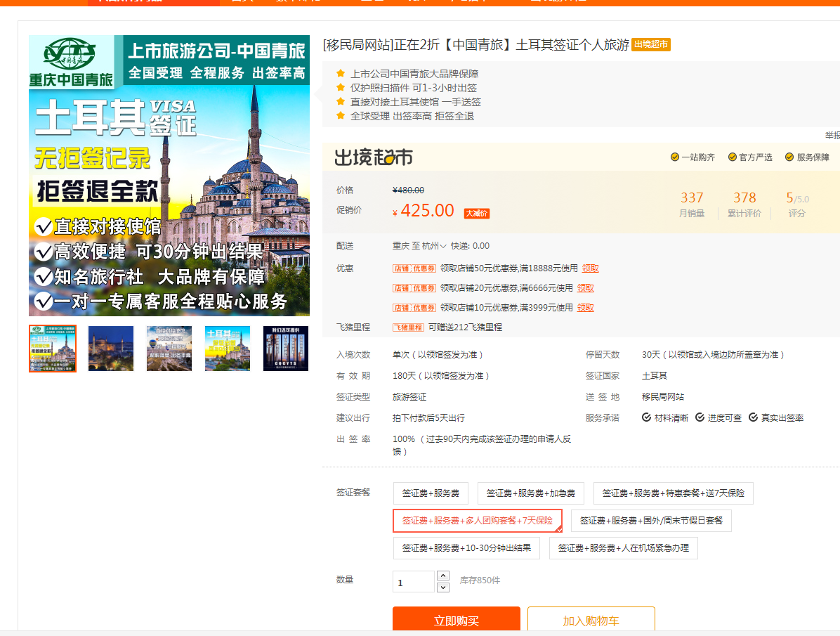Click the 飞猪里程 mileage tag
This screenshot has height=636, width=840.
tap(408, 327)
